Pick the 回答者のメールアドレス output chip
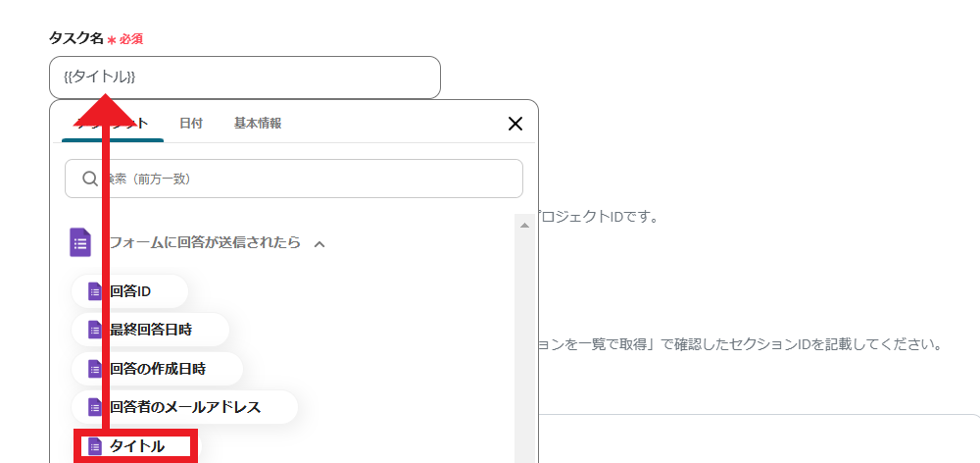This screenshot has height=463, width=980. pos(184,406)
